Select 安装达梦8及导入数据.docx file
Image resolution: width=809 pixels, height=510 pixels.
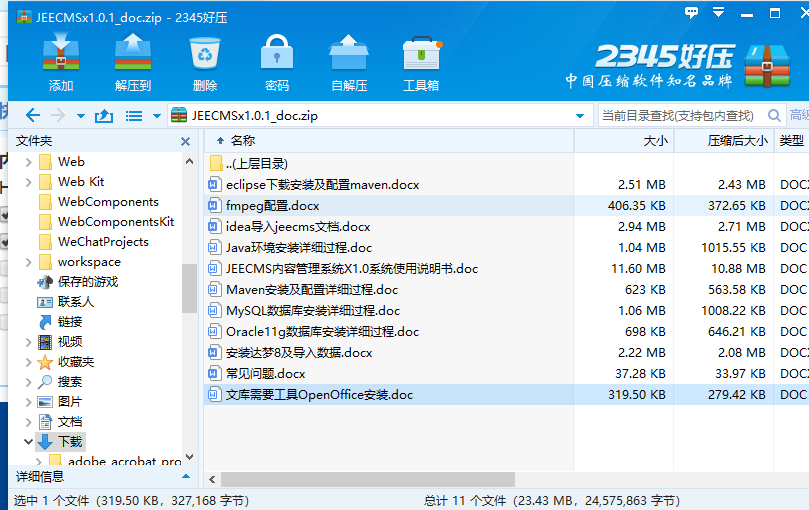(299, 353)
